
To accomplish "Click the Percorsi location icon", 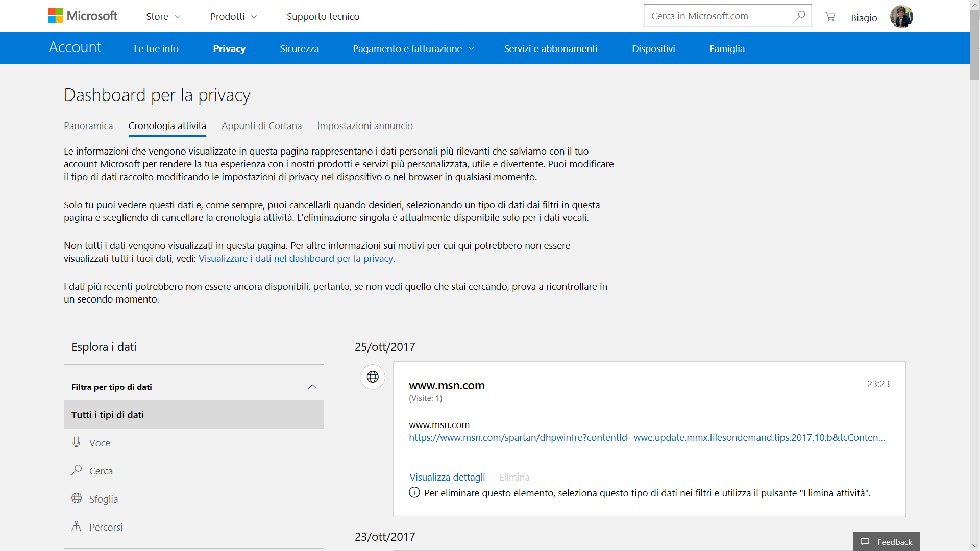I will (76, 526).
